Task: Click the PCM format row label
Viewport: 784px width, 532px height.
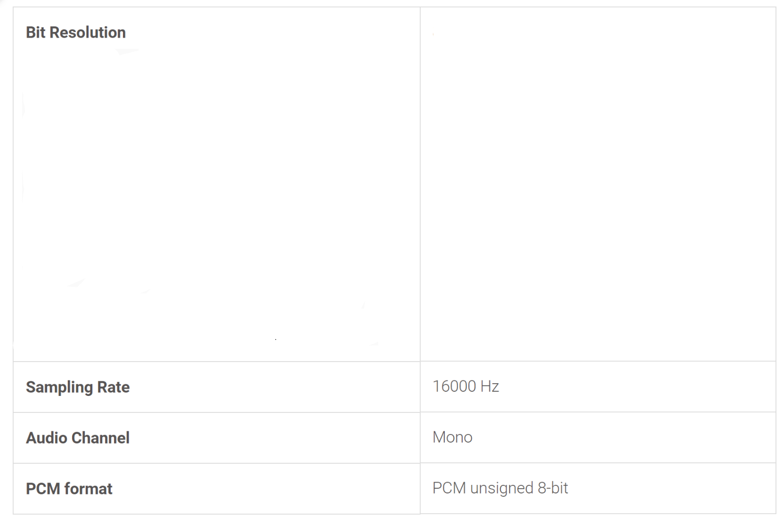Action: (x=69, y=489)
